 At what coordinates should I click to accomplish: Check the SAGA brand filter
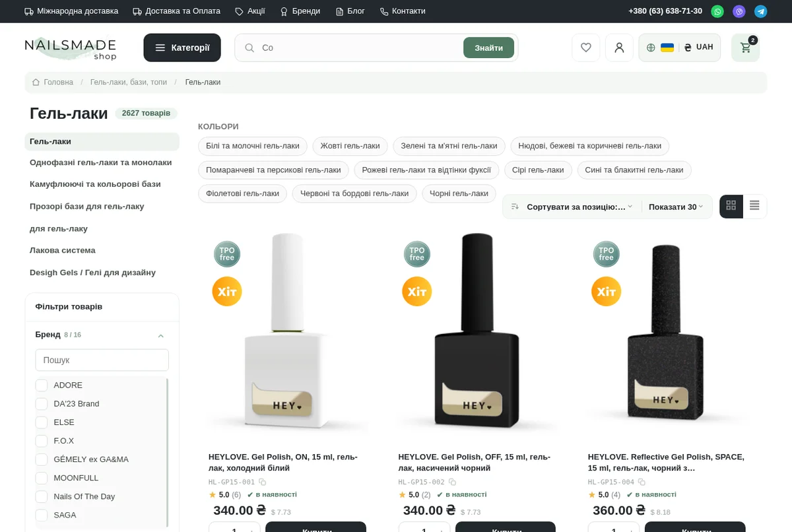42,515
